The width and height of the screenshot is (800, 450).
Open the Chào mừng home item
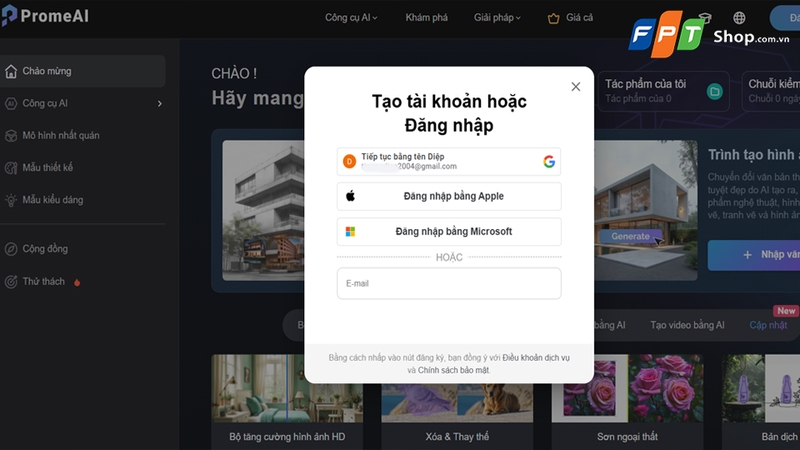point(82,71)
